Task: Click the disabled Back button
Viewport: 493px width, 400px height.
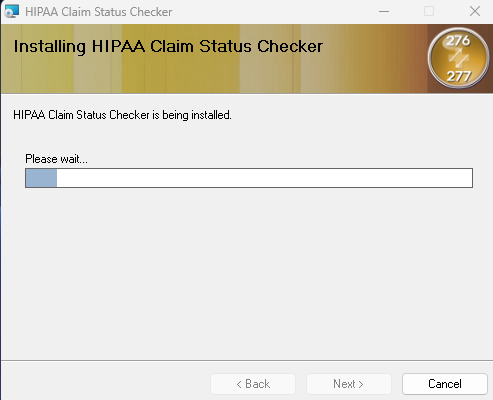Action: (x=253, y=384)
